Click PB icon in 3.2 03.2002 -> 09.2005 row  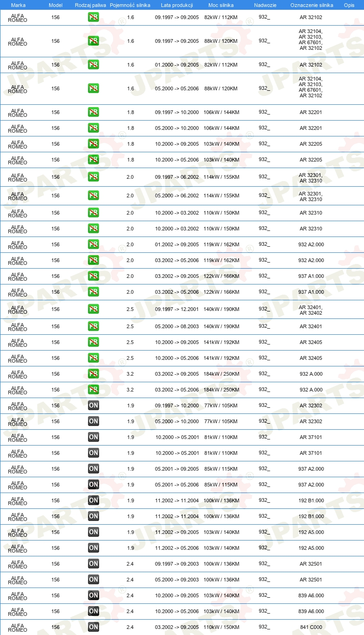[x=94, y=374]
